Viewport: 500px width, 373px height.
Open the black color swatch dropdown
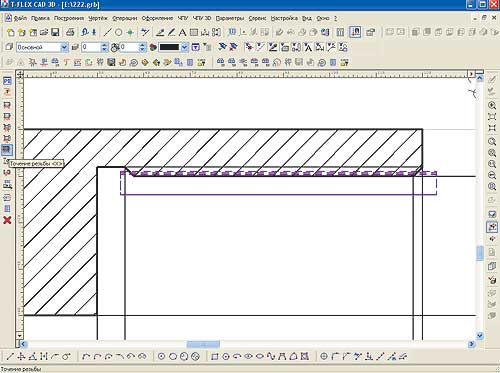[x=184, y=47]
